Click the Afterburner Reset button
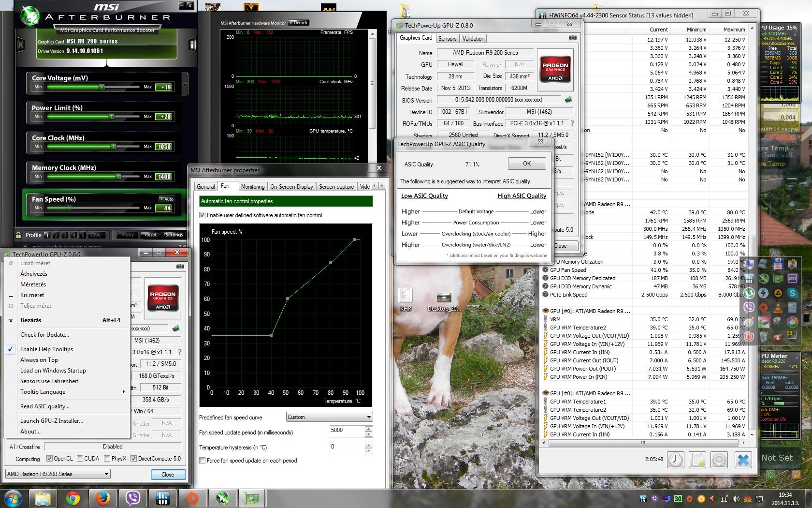Screen dimensions: 812x508 point(151,235)
